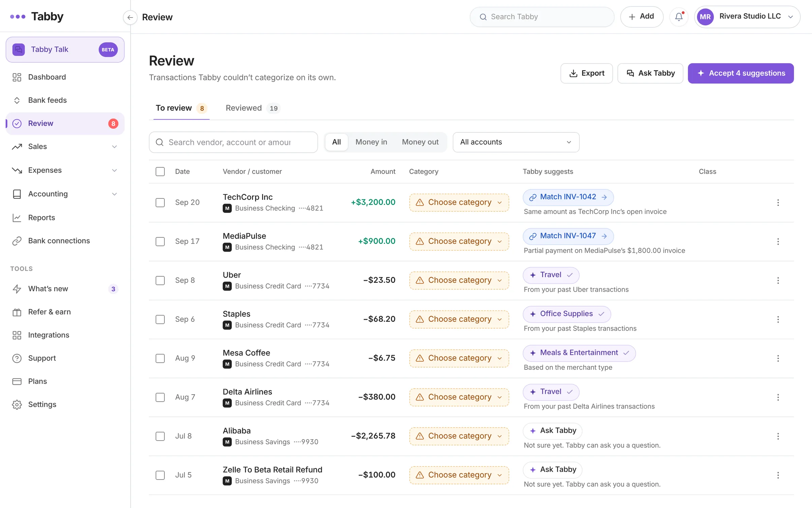Open Bank feeds in sidebar
This screenshot has width=812, height=508.
(65, 100)
